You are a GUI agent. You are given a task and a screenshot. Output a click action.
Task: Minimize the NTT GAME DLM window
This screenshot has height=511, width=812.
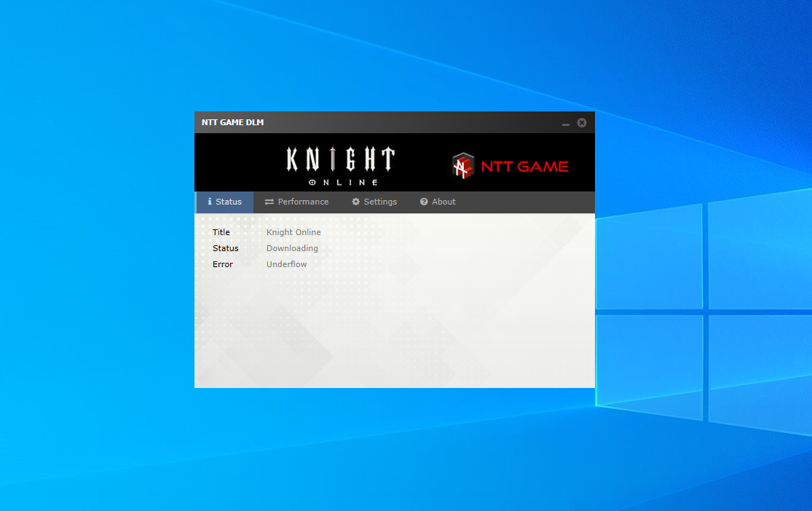coord(566,123)
